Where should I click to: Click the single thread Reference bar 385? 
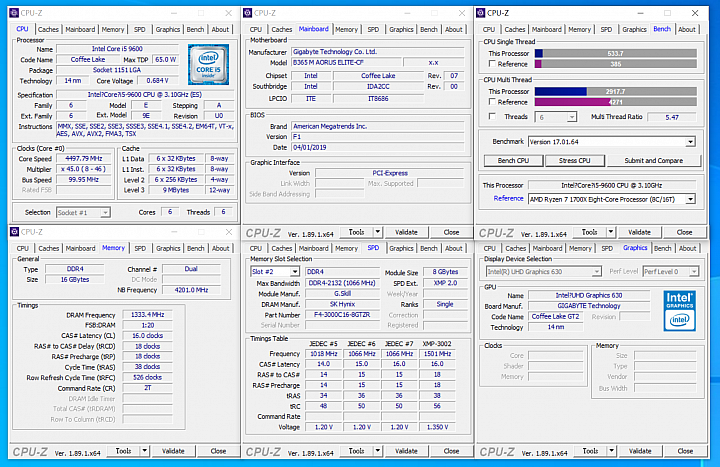click(x=616, y=64)
